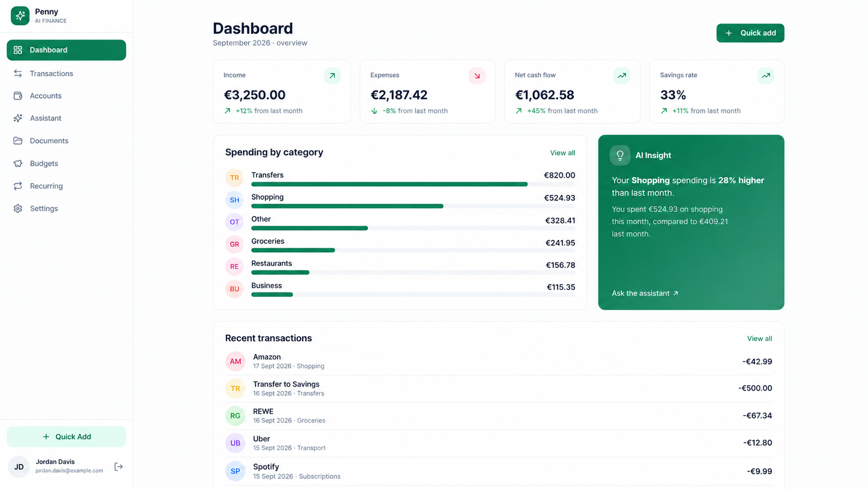Click the Transfers spending progress bar

point(413,184)
